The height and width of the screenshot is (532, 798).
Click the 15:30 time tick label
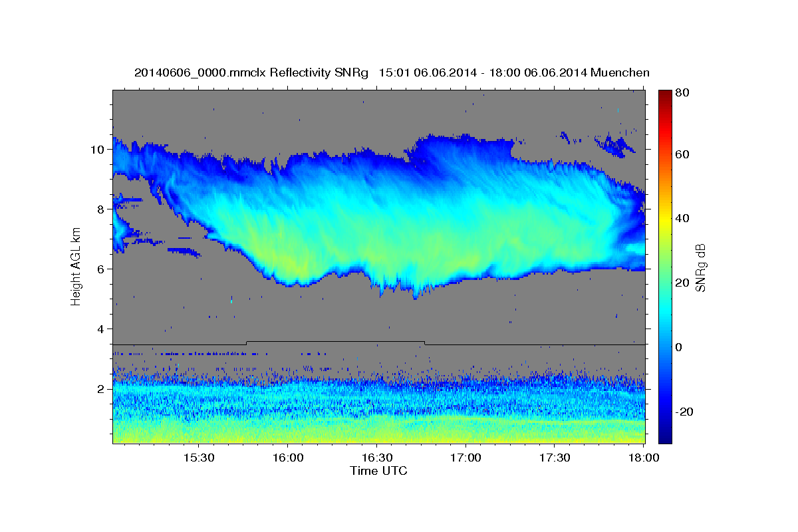coord(198,458)
